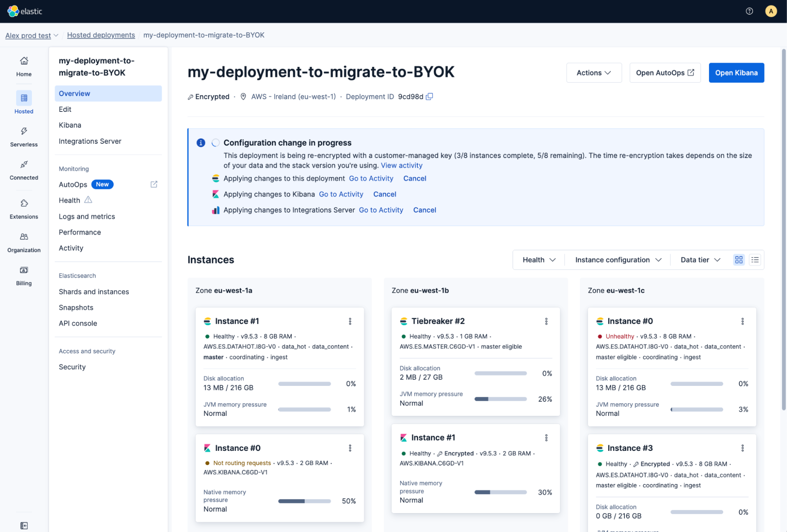The image size is (787, 532).
Task: Switch instances to list view
Action: tap(755, 260)
